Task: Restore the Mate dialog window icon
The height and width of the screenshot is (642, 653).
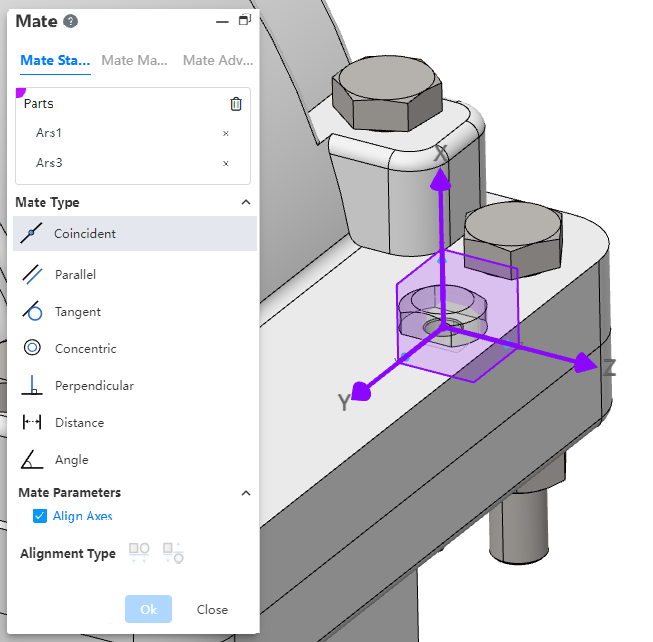Action: point(245,20)
